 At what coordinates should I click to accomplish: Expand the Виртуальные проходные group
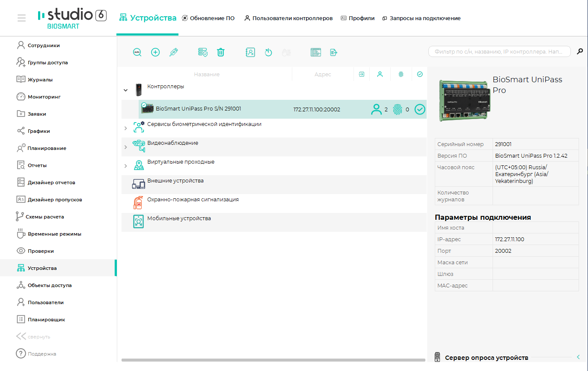point(125,166)
